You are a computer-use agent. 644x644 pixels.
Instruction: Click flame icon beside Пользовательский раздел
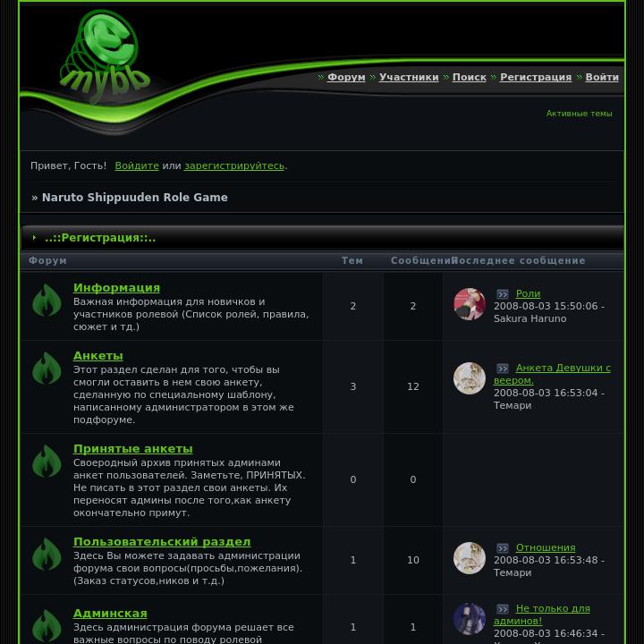(47, 555)
